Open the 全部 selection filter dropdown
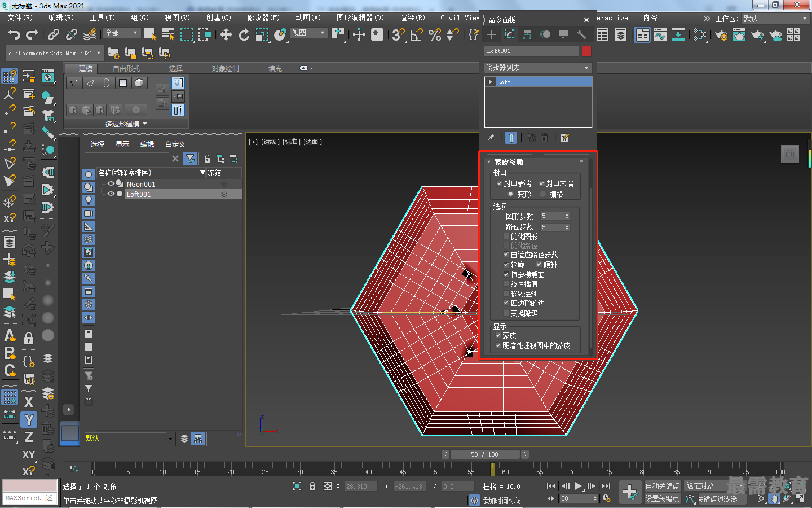Screen dimensions: 812x508 click(x=122, y=33)
